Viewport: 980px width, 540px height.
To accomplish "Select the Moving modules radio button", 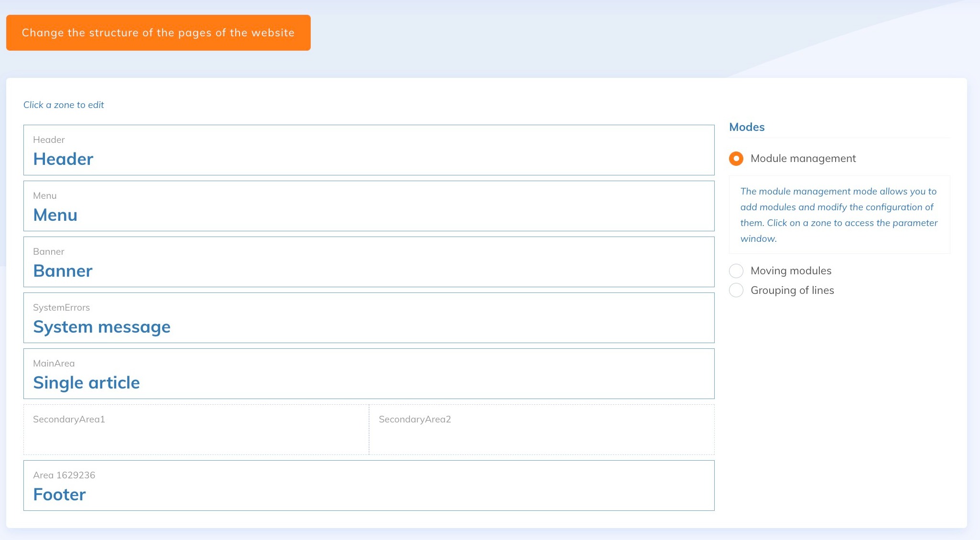I will [736, 271].
